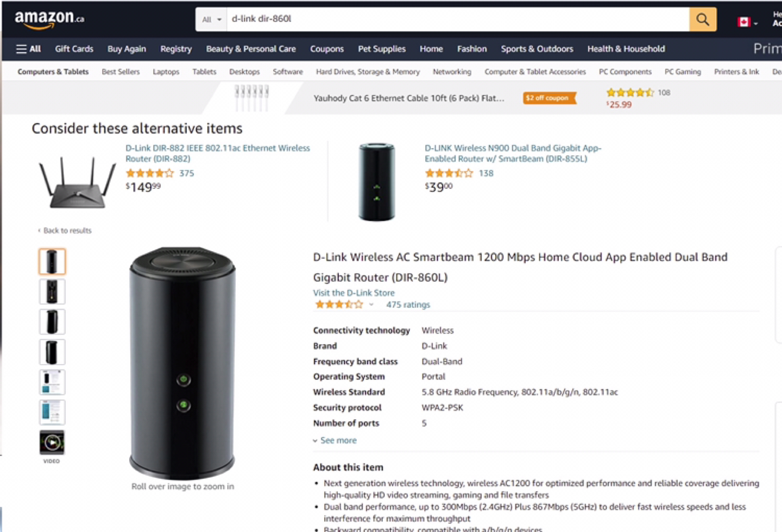
Task: Go Back to results
Action: (x=65, y=230)
